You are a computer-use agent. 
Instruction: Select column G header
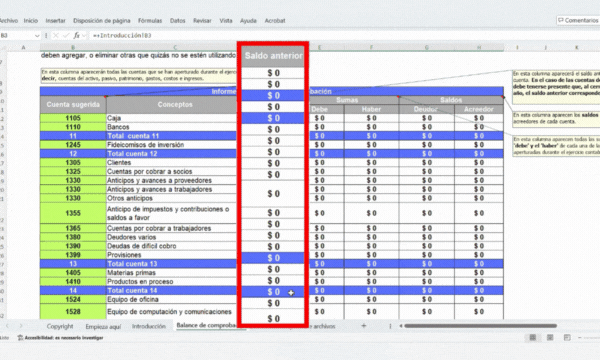pos(426,48)
